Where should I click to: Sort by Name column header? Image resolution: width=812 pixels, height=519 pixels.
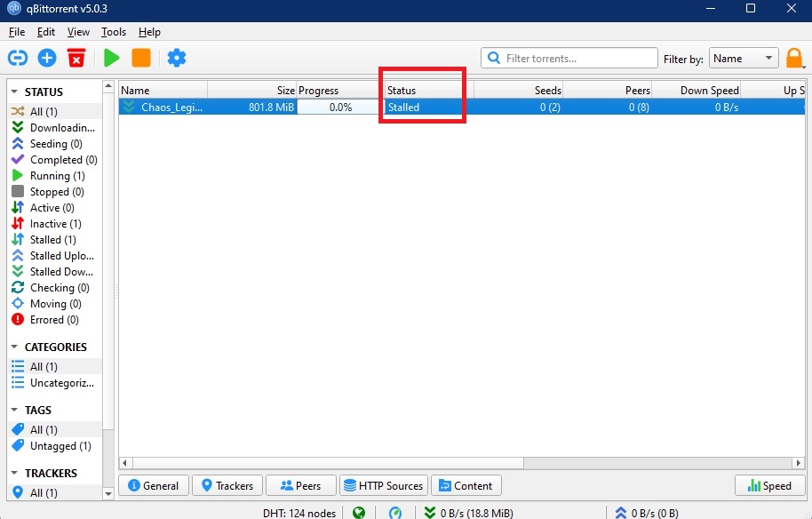(163, 90)
